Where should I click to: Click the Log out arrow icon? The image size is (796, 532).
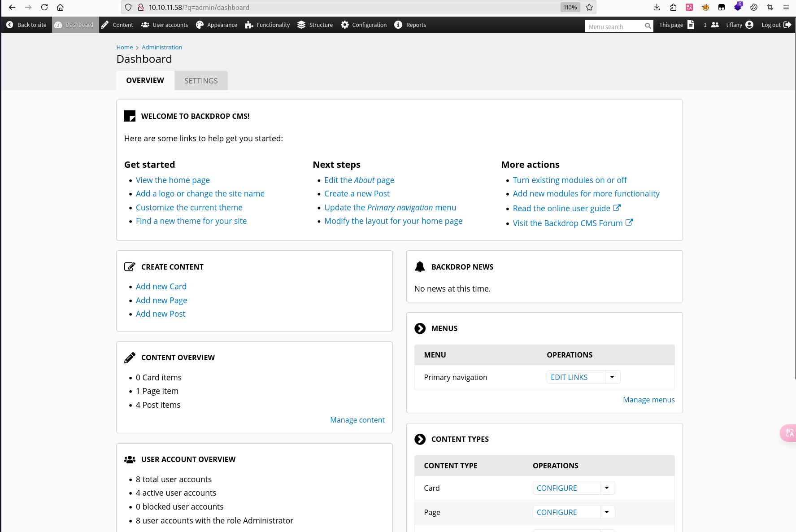(787, 25)
